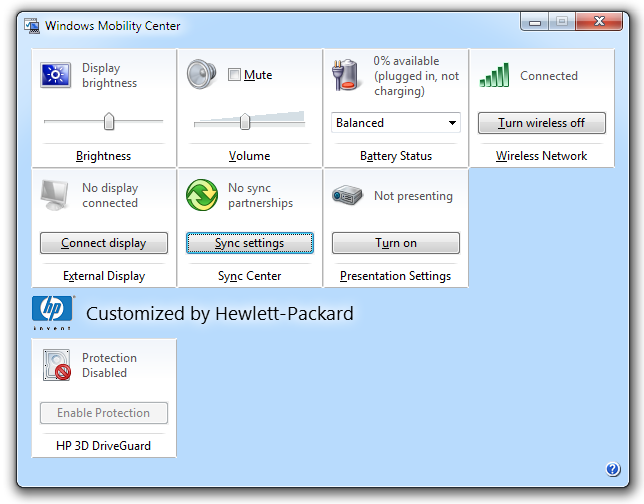Click the Brightness tile label
This screenshot has height=504, width=644.
click(104, 156)
